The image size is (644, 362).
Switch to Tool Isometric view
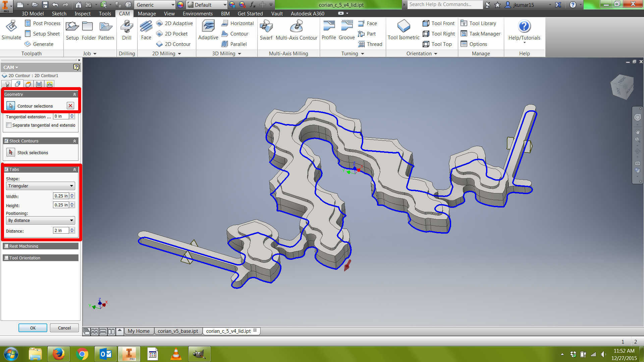(x=404, y=30)
